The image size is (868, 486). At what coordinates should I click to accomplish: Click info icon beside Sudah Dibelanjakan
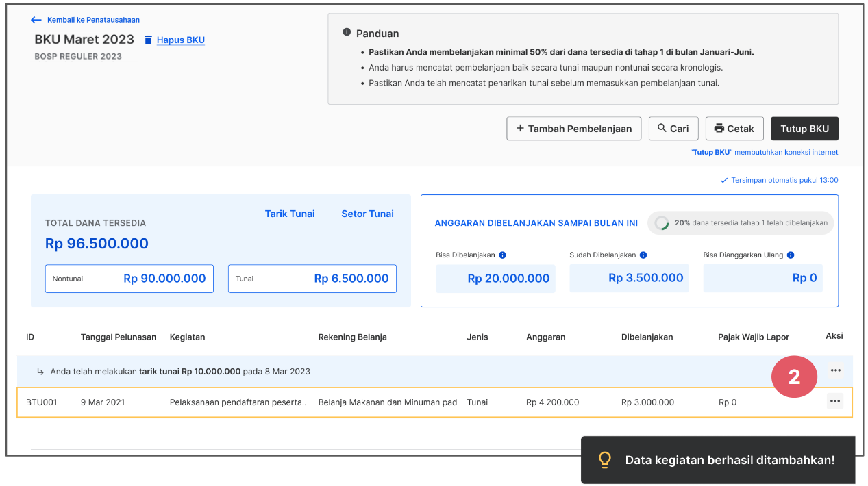pyautogui.click(x=643, y=255)
